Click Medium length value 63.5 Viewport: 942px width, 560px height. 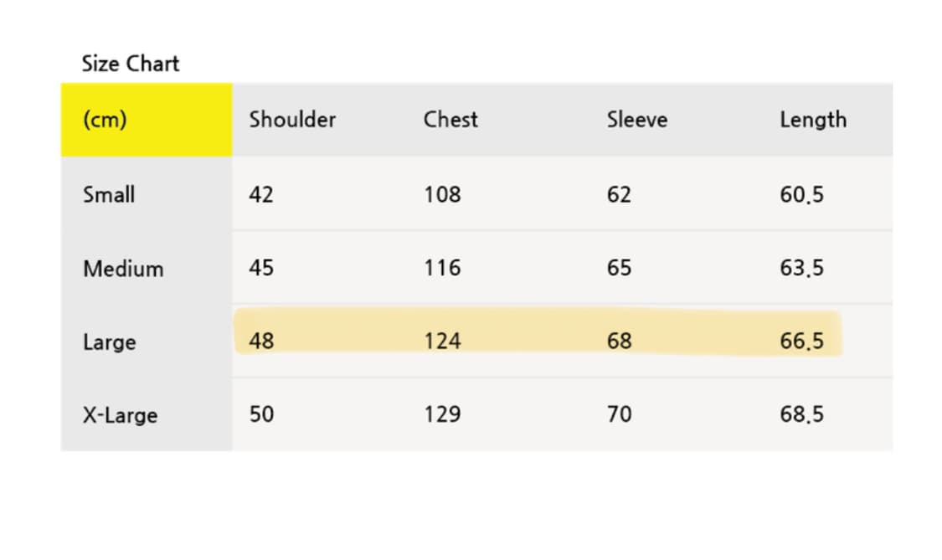coord(801,269)
